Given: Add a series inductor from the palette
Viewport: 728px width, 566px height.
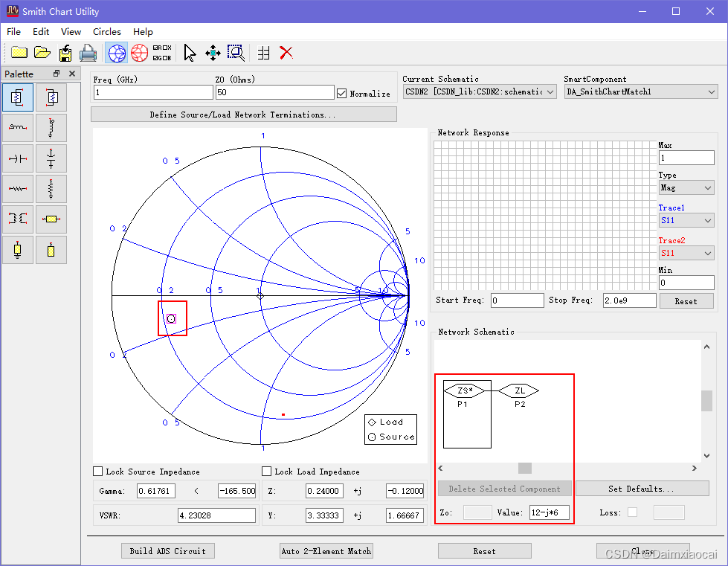Looking at the screenshot, I should coord(18,128).
